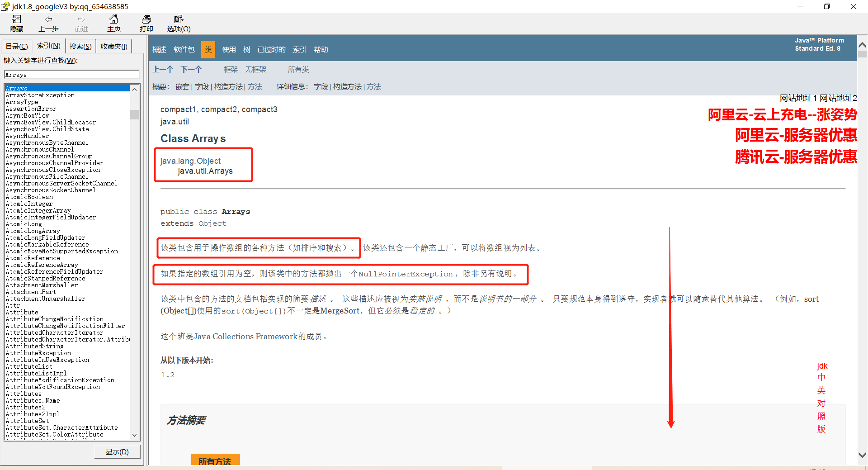This screenshot has width=868, height=470.
Task: Open the jdk 中英对照版 vertical link
Action: [822, 397]
